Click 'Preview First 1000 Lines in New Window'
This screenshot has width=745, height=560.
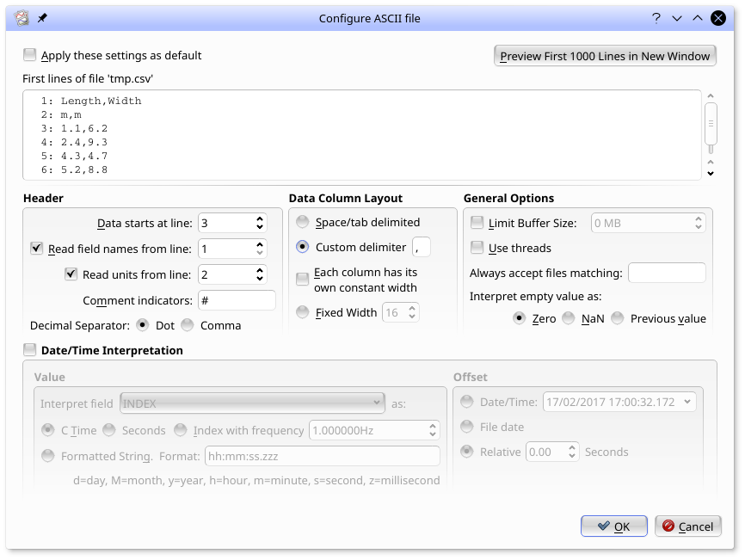pyautogui.click(x=605, y=56)
